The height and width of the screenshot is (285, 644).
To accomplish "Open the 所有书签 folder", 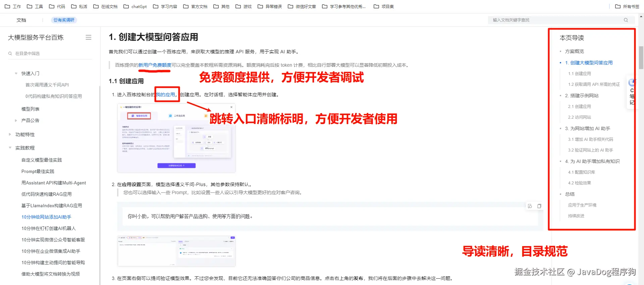I will coord(627,6).
